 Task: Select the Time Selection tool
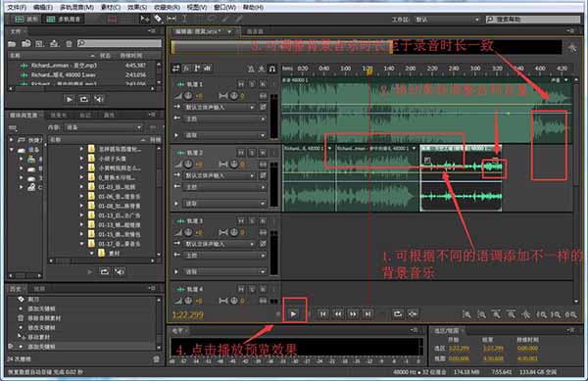tap(185, 19)
